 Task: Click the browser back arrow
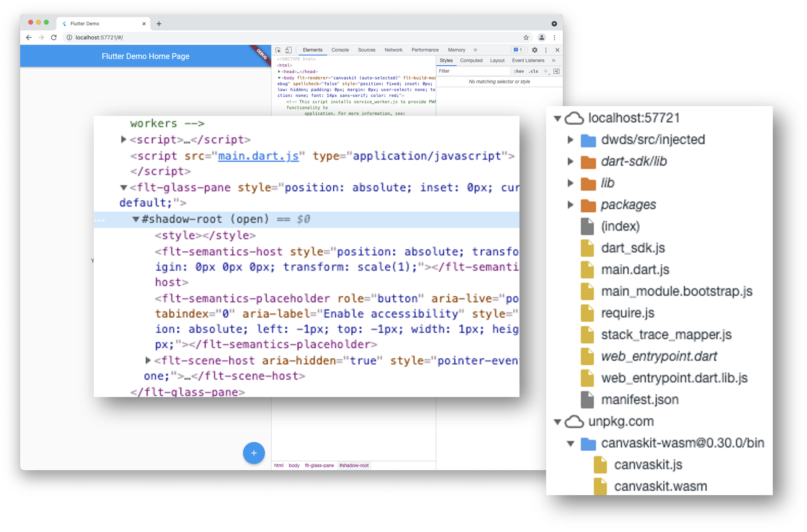coord(29,38)
